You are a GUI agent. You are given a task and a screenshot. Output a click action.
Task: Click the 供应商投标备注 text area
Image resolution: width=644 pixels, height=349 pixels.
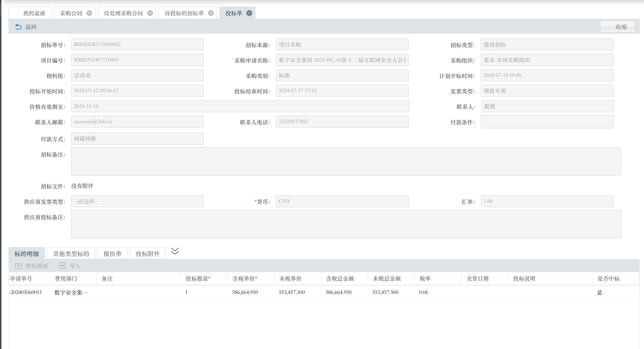(346, 224)
